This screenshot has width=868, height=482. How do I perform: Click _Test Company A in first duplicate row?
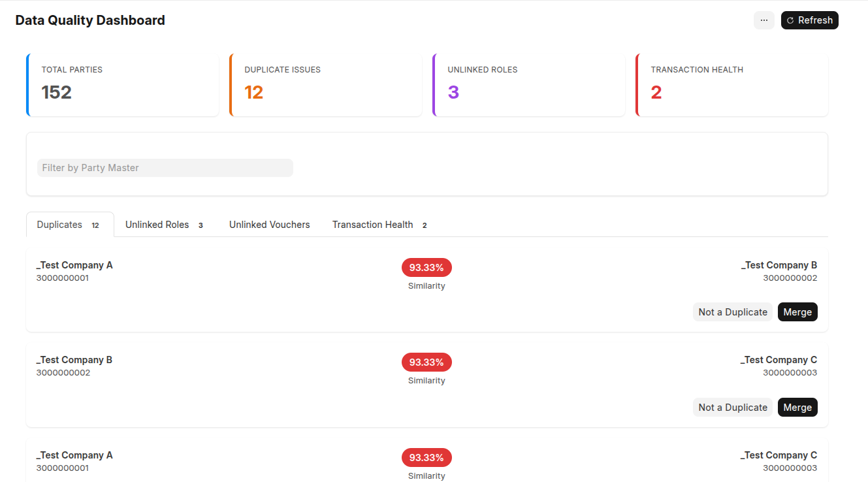(x=74, y=265)
